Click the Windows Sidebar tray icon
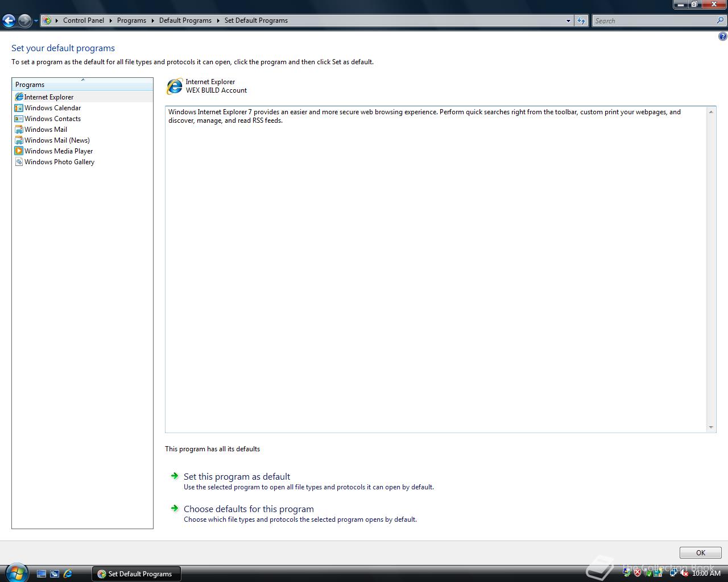This screenshot has height=582, width=728. point(659,573)
